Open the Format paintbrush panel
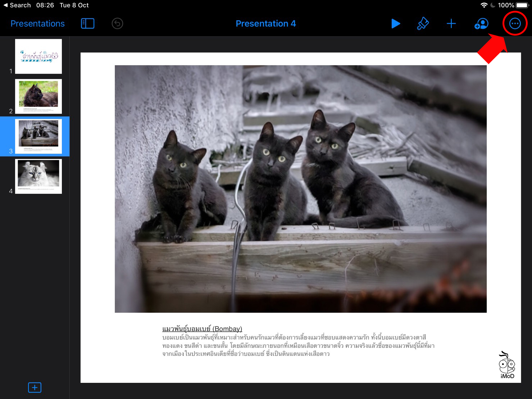The height and width of the screenshot is (399, 532). click(423, 24)
